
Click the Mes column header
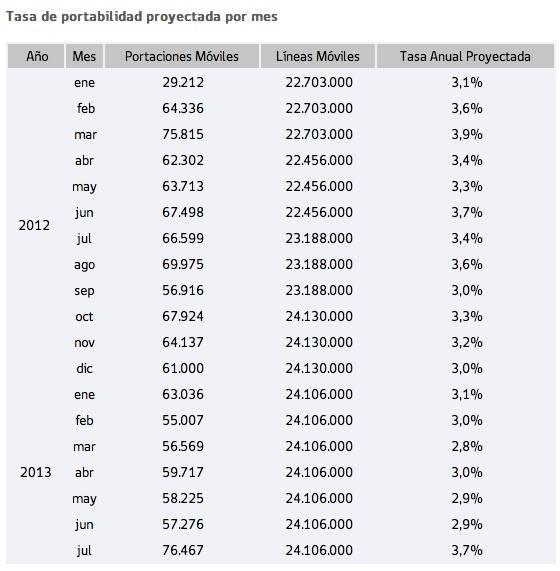coord(84,56)
